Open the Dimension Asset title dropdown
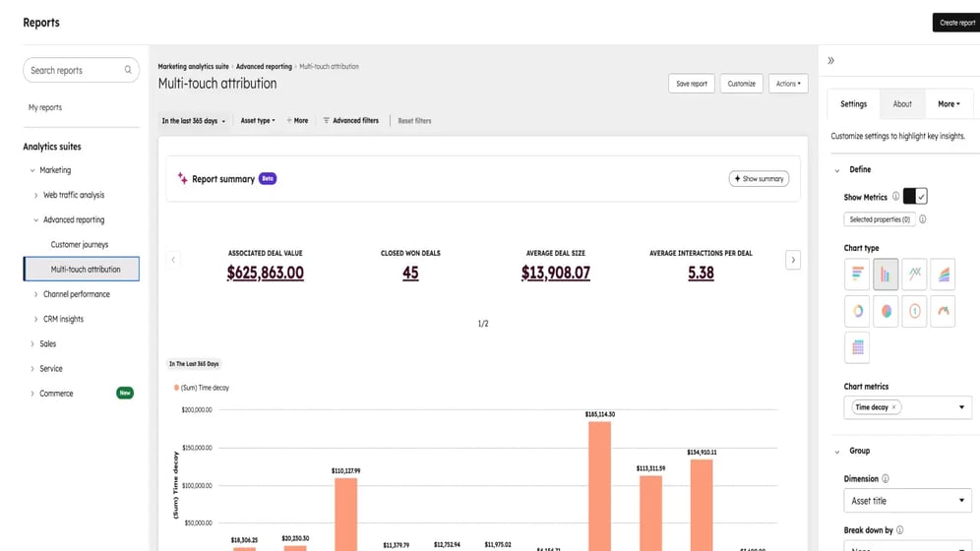 click(x=907, y=501)
